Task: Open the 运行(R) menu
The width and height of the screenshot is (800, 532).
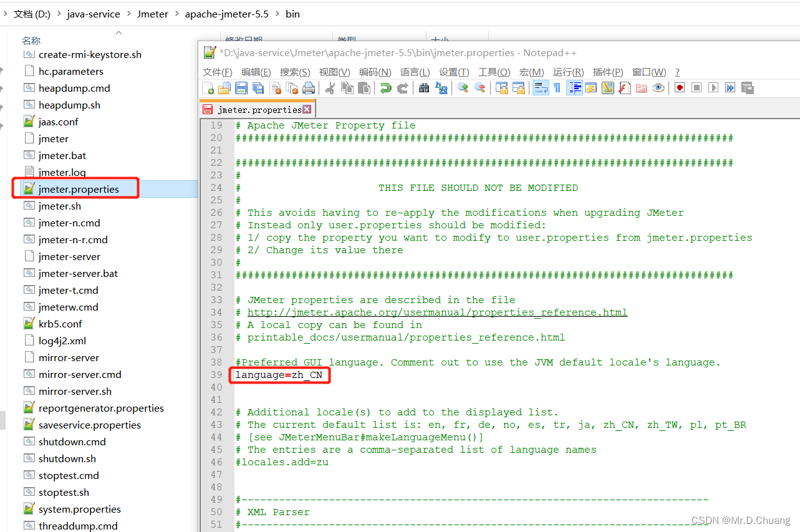Action: point(569,72)
